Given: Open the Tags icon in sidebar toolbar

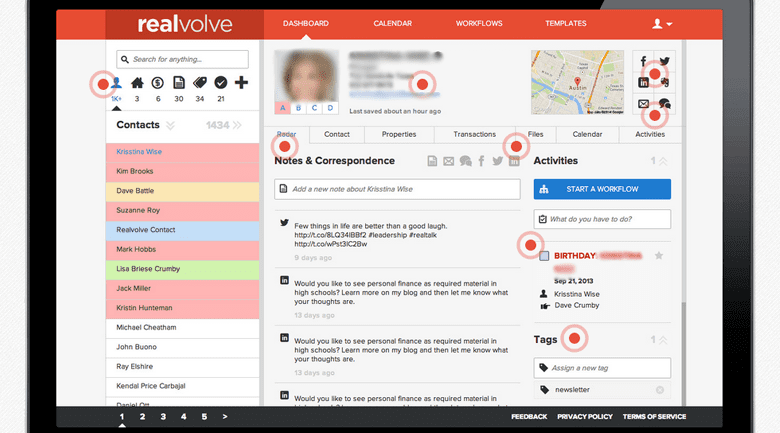Looking at the screenshot, I should (x=199, y=83).
